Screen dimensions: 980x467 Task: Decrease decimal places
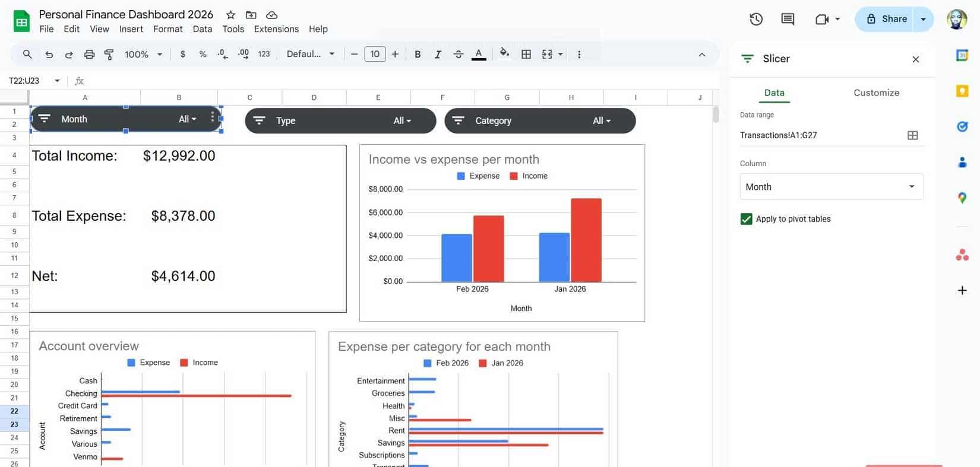[223, 54]
